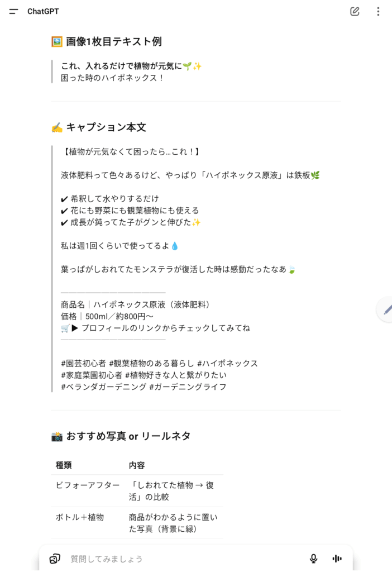
Task: Start voice mode with waveform icon
Action: point(337,559)
